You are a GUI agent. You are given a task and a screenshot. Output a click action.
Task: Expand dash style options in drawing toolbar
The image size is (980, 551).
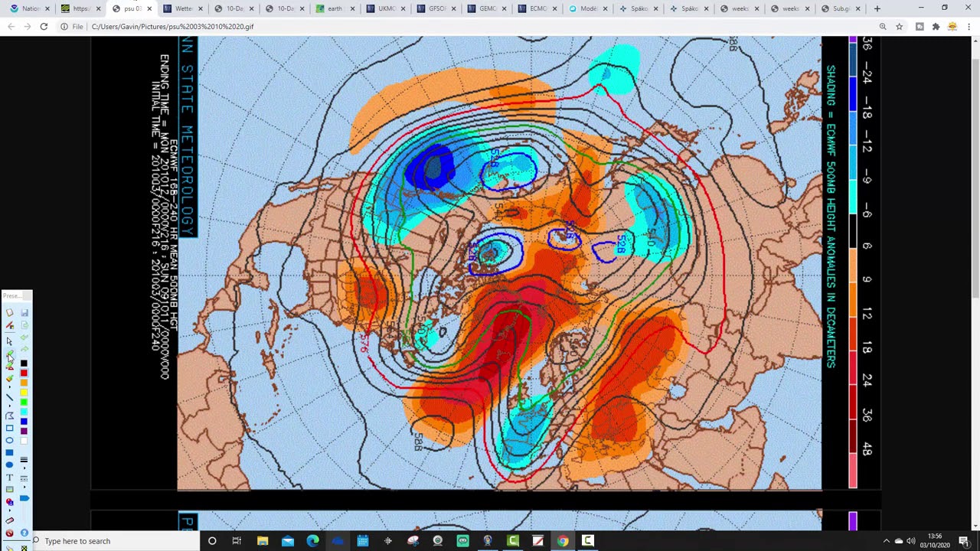pos(24,487)
